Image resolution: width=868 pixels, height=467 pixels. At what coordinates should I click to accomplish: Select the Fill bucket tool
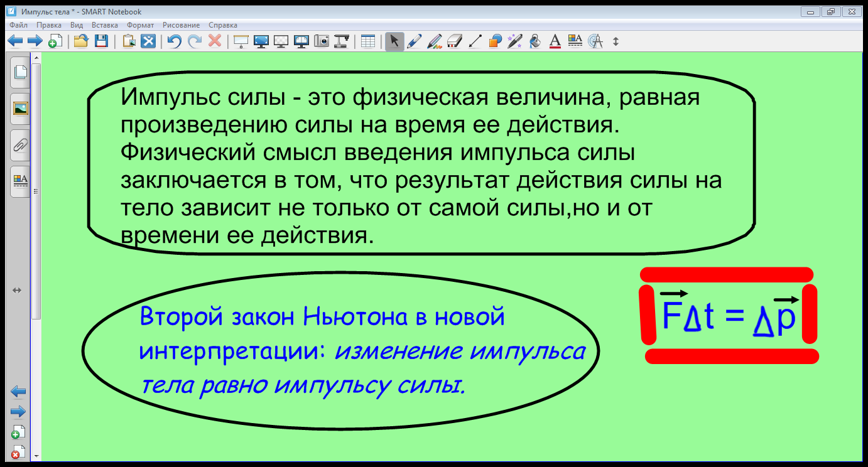pos(535,41)
